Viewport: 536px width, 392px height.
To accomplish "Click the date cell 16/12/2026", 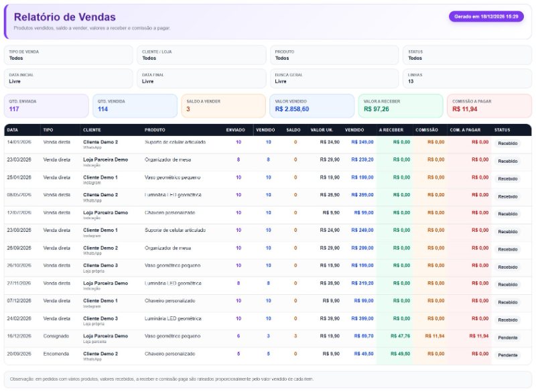I will point(19,336).
